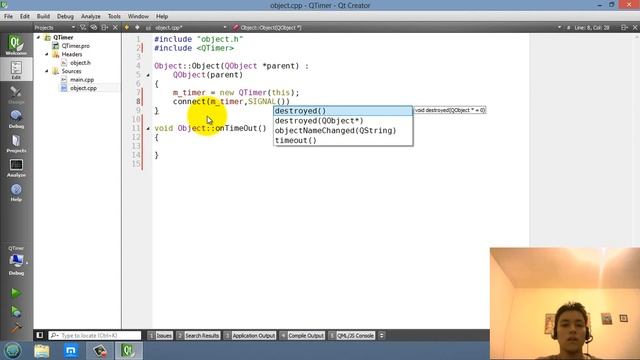This screenshot has height=360, width=640.
Task: Choose timeout() from the completion list
Action: coord(343,140)
